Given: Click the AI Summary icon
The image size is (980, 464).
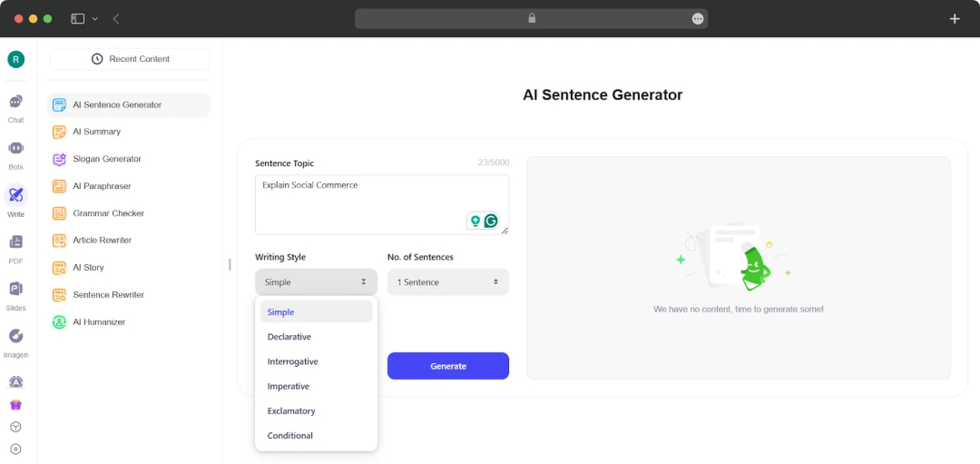Looking at the screenshot, I should 59,132.
